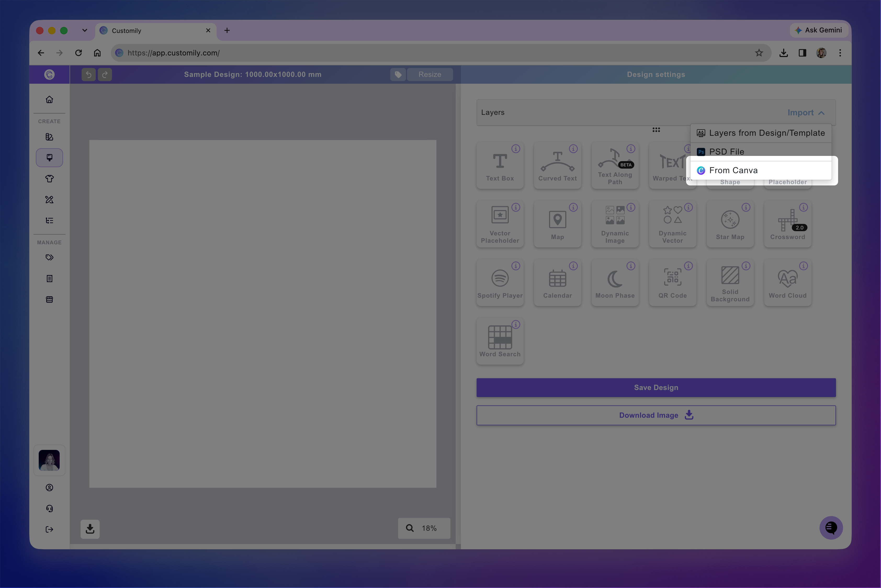Select From Canva import option

pyautogui.click(x=761, y=170)
